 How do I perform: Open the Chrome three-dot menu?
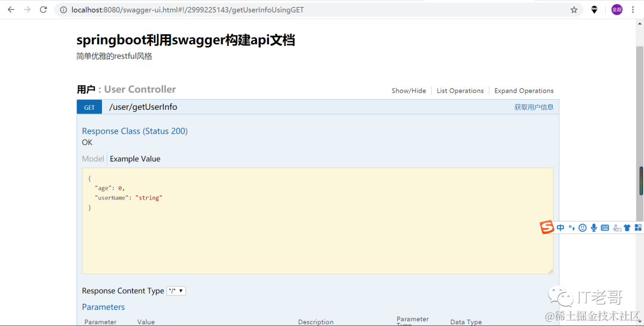click(x=633, y=10)
